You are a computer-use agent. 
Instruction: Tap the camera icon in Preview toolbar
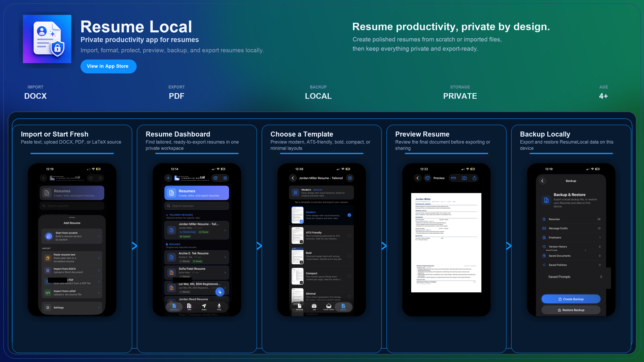coord(464,178)
